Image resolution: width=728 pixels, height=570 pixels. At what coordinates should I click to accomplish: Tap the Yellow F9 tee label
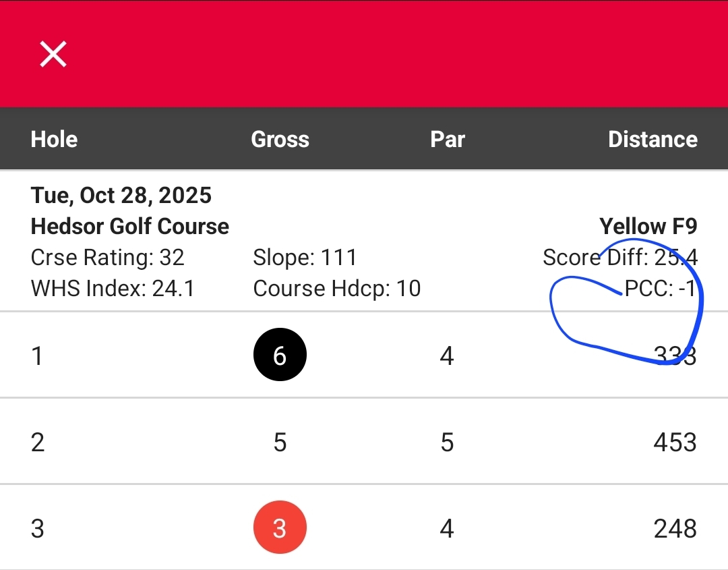pyautogui.click(x=648, y=227)
